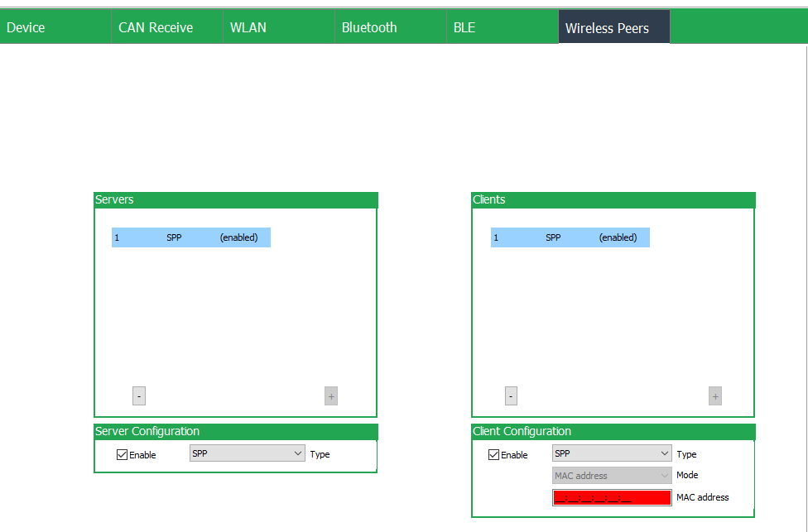Add a new server with the plus button
This screenshot has height=532, width=808.
point(331,395)
